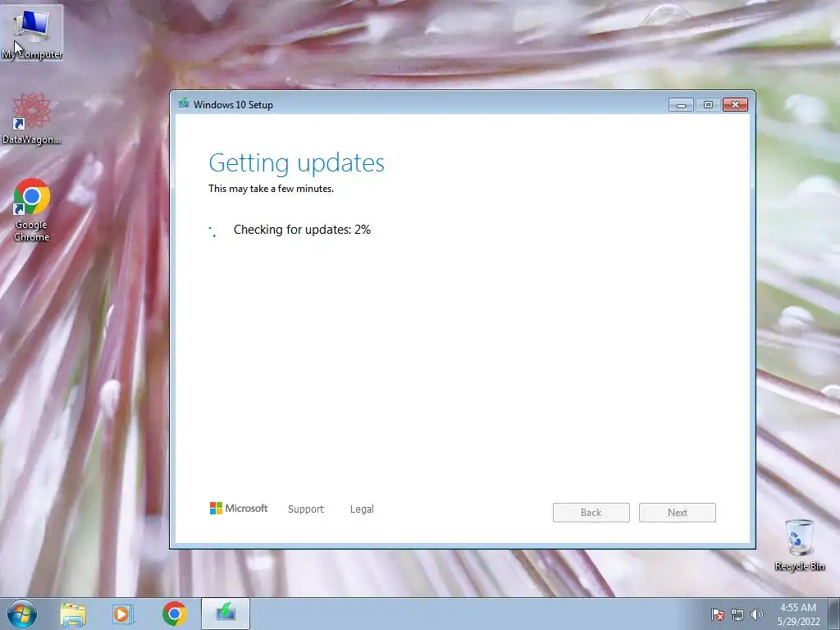Open the volume speaker tray icon
This screenshot has height=630, width=840.
[757, 614]
